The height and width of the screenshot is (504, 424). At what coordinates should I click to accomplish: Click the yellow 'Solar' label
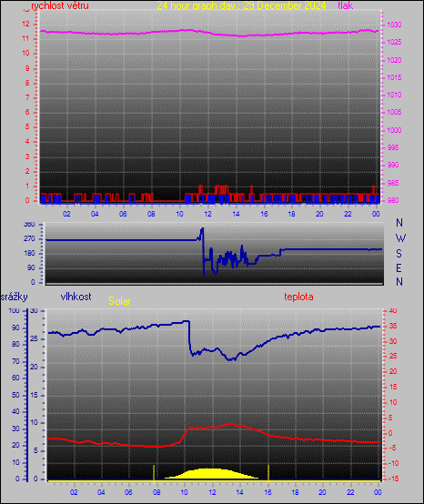click(119, 301)
